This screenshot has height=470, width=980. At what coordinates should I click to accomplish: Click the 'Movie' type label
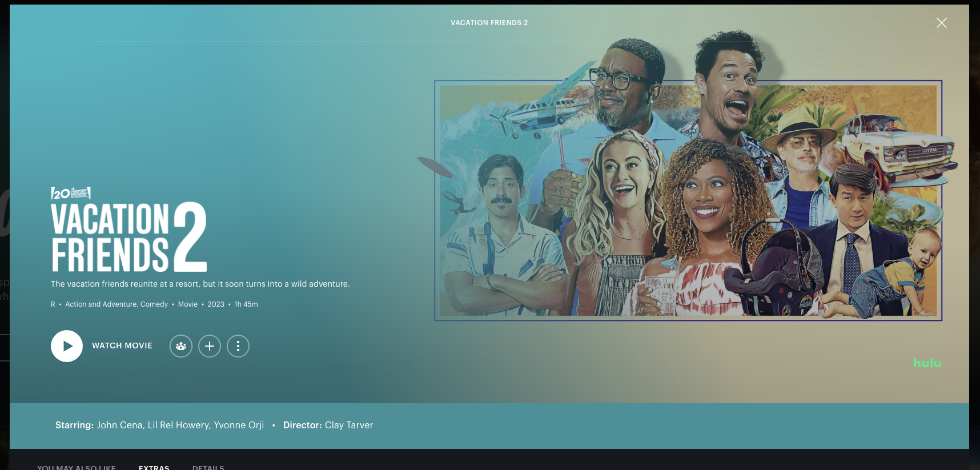point(188,304)
